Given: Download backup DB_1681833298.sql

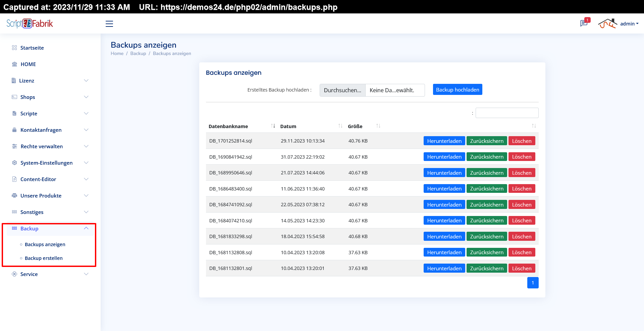Looking at the screenshot, I should point(444,236).
